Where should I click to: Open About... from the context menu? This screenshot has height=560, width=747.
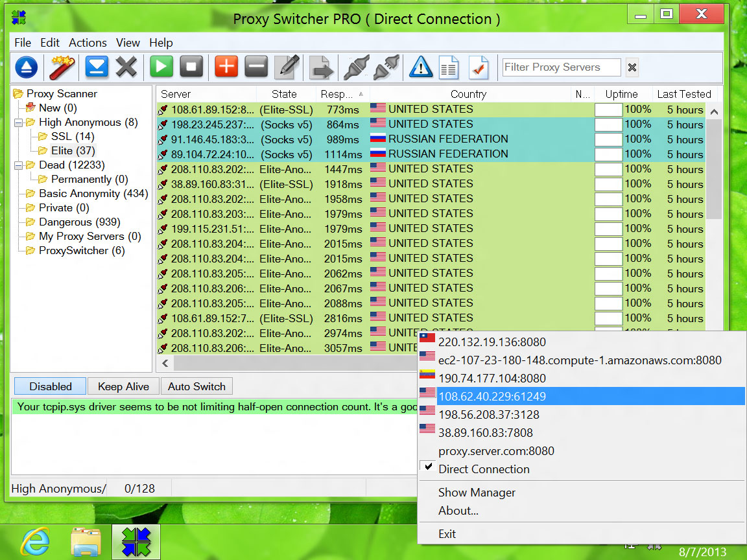pos(582,511)
